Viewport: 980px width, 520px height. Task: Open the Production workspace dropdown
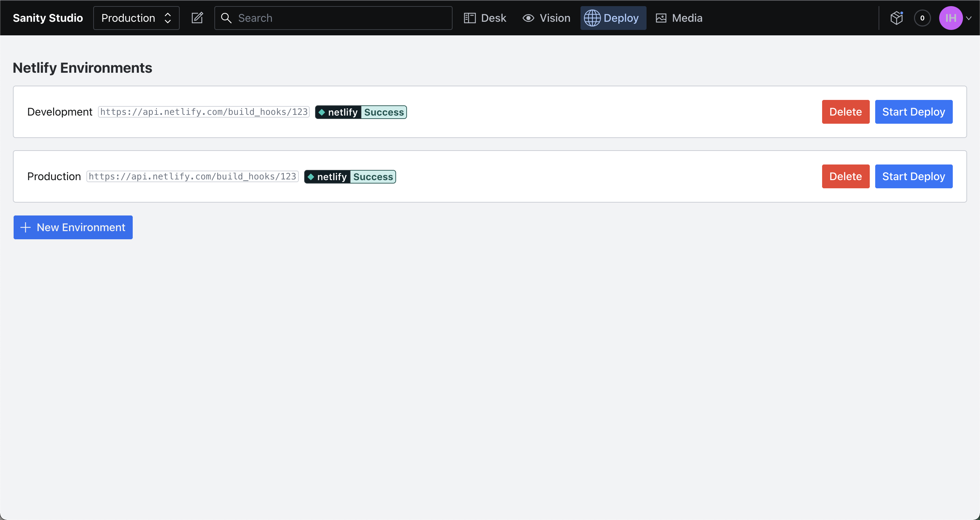[x=136, y=18]
